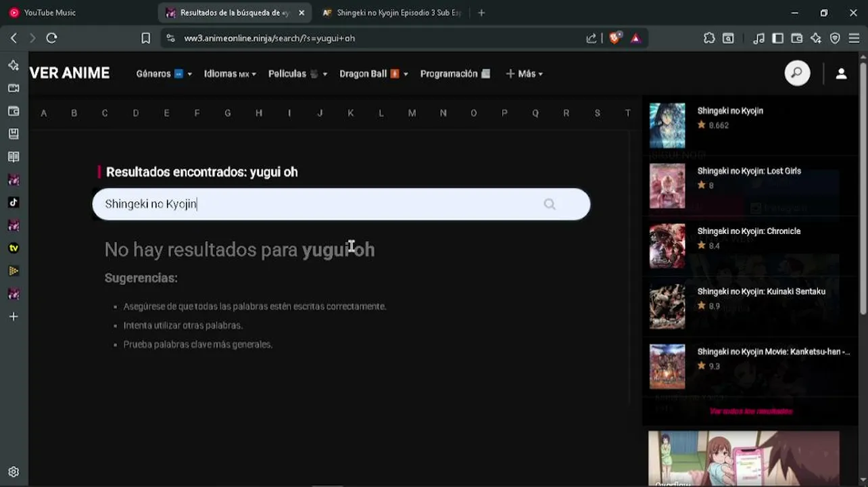868x487 pixels.
Task: Toggle the browser sidebar panel
Action: 778,39
